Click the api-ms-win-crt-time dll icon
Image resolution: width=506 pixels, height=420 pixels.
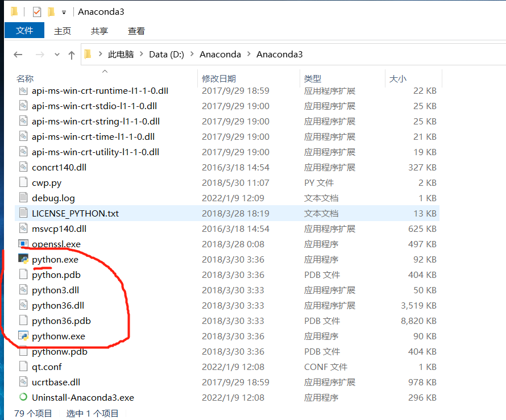23,136
